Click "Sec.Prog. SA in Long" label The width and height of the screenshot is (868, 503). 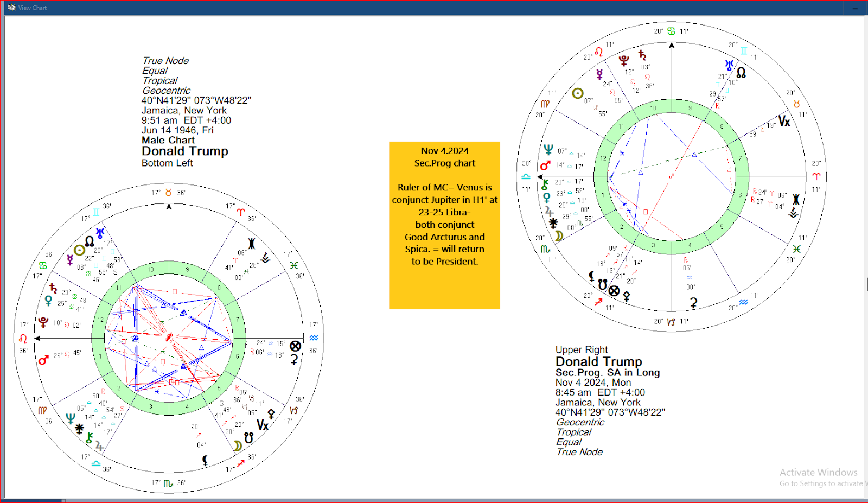pyautogui.click(x=608, y=373)
